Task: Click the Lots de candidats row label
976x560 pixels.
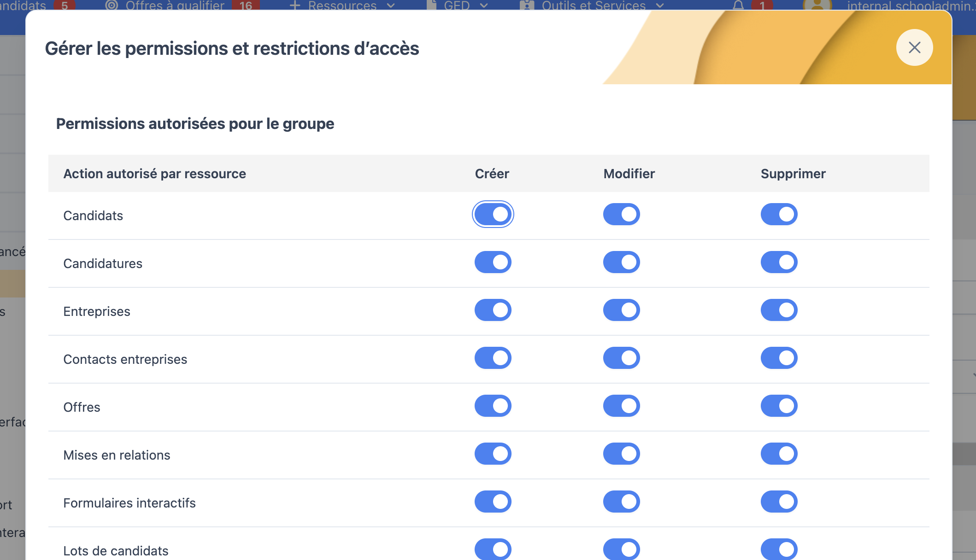Action: 116,551
